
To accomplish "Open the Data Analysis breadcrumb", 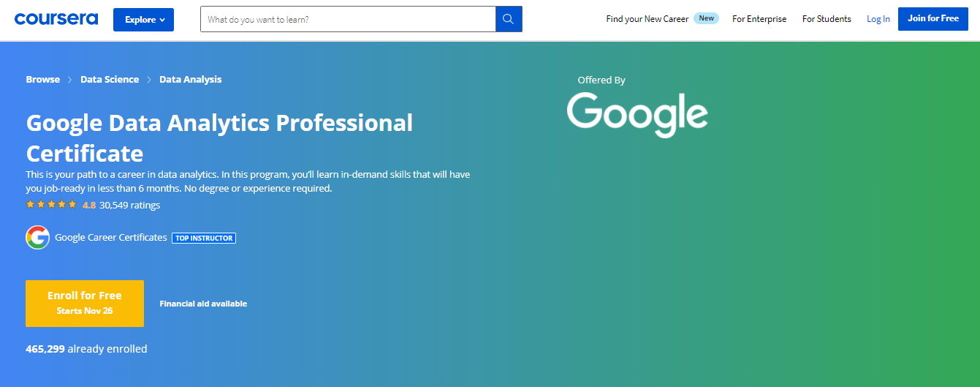I will 191,79.
